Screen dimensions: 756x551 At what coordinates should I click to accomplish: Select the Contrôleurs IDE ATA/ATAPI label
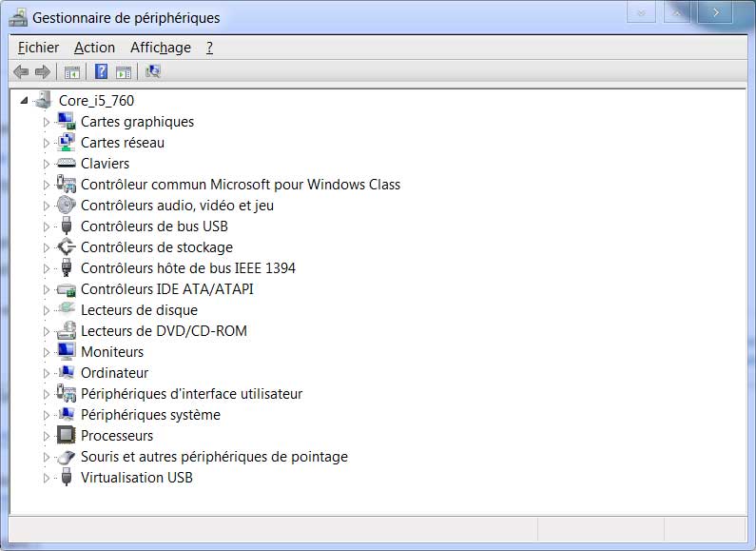click(x=166, y=289)
